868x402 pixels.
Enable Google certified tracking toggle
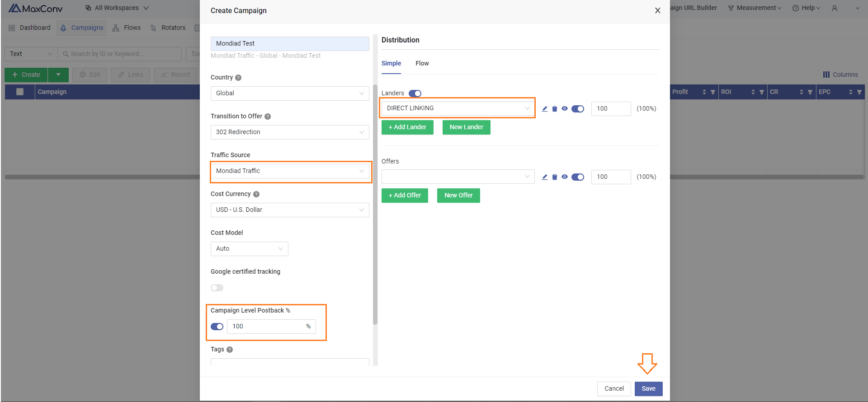click(x=217, y=288)
